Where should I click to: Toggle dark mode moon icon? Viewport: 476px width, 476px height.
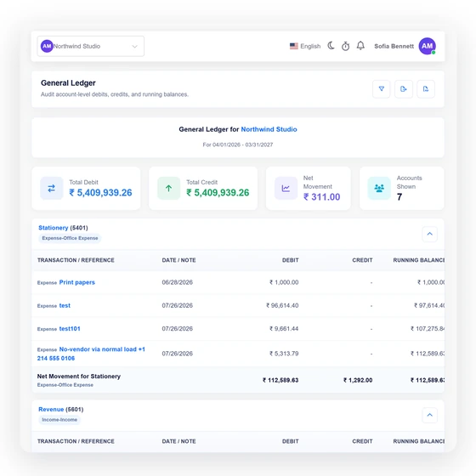click(x=331, y=46)
